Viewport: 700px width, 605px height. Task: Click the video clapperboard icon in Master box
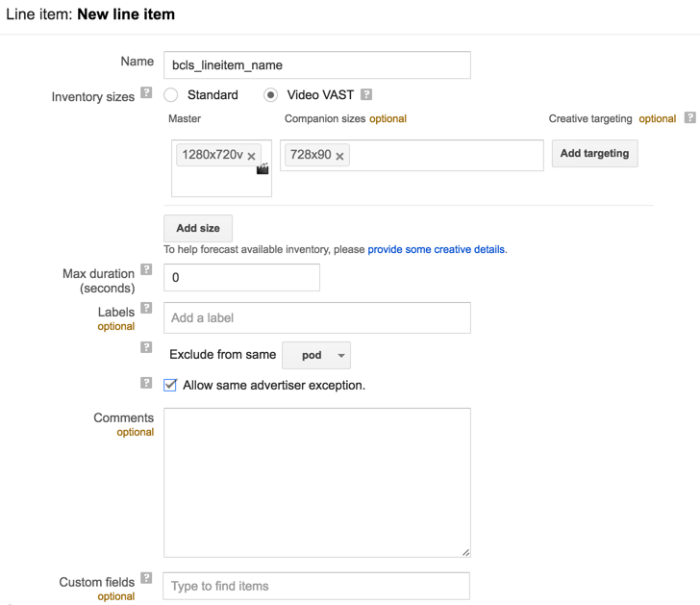coord(262,169)
